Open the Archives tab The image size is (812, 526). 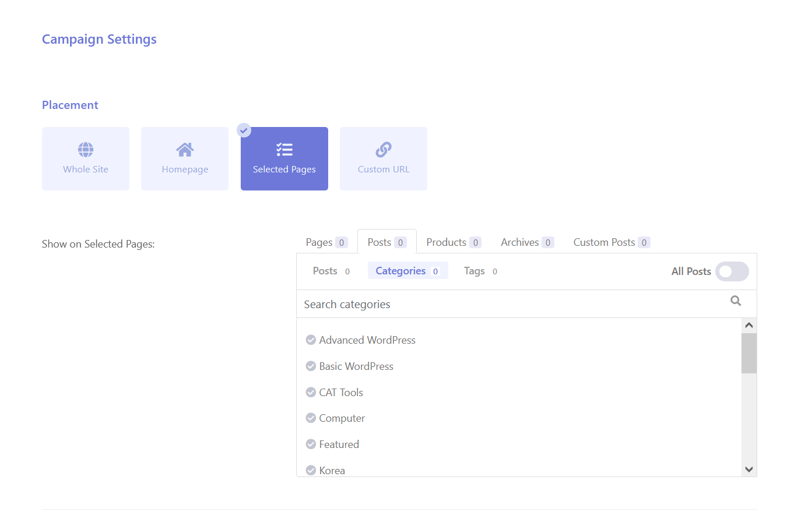[x=527, y=242]
